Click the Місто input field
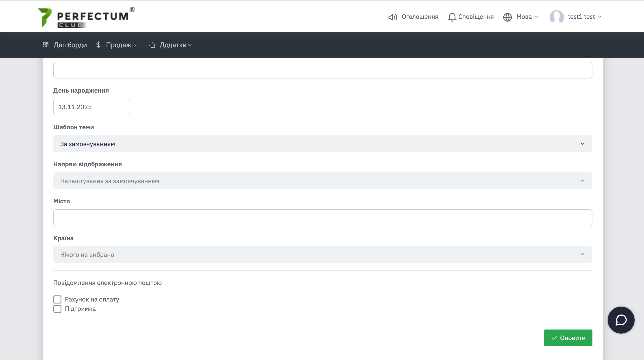 322,218
